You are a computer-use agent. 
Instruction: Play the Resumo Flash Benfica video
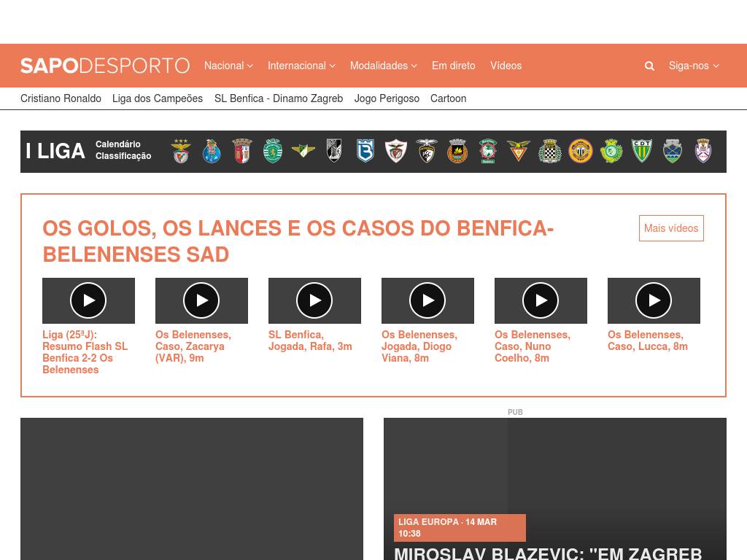pyautogui.click(x=88, y=300)
